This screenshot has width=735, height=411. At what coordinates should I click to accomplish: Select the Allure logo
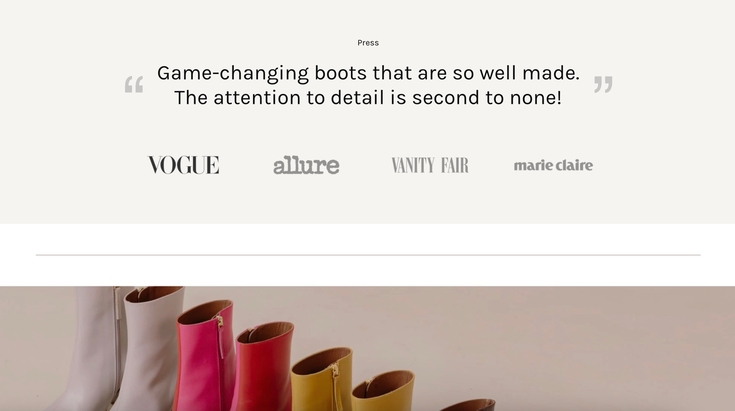306,165
